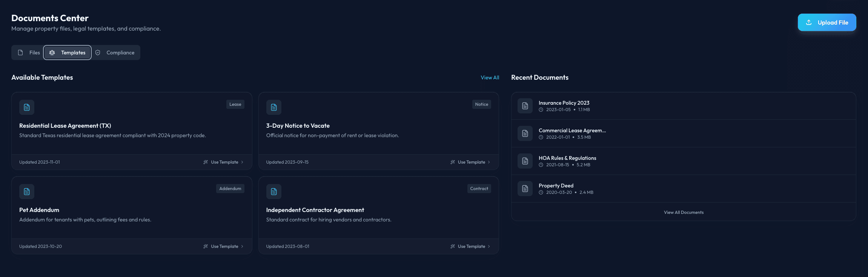Click the document icon on the 3-Day Notice to Vacate card

tap(274, 107)
